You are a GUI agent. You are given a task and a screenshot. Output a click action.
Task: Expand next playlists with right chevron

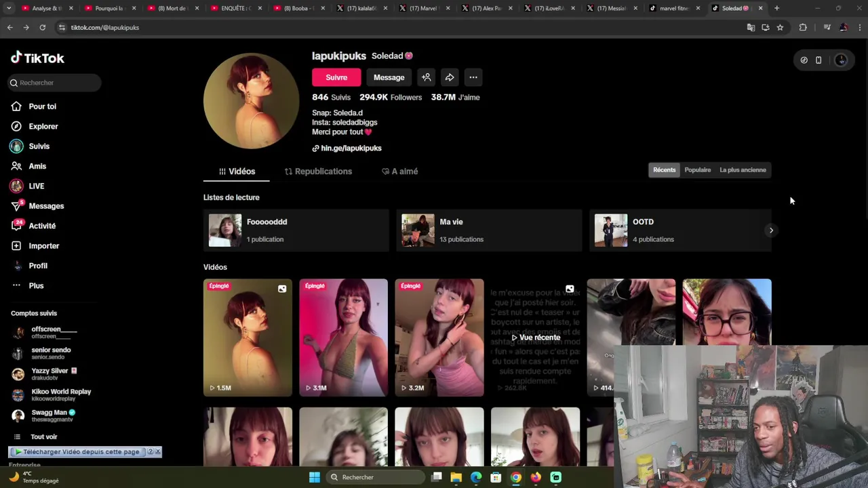point(771,230)
